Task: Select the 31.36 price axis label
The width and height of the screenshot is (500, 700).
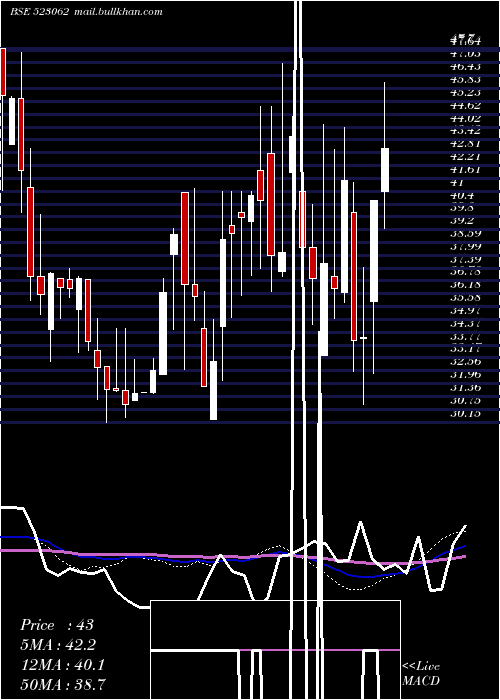Action: 465,388
